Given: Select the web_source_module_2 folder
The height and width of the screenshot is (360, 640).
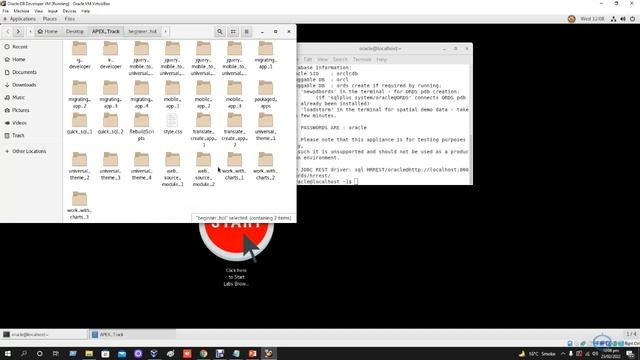Looking at the screenshot, I should point(203,169).
